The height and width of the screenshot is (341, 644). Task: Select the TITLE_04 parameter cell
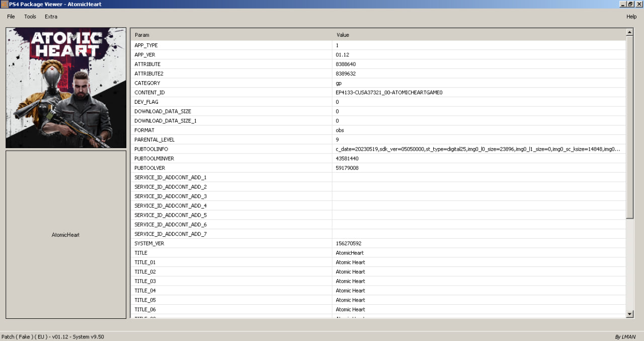tap(231, 291)
